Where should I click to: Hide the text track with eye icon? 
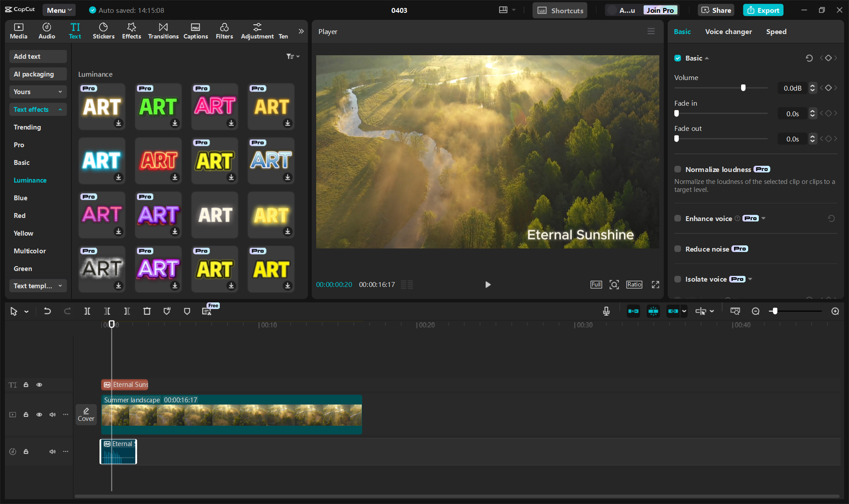tap(39, 385)
